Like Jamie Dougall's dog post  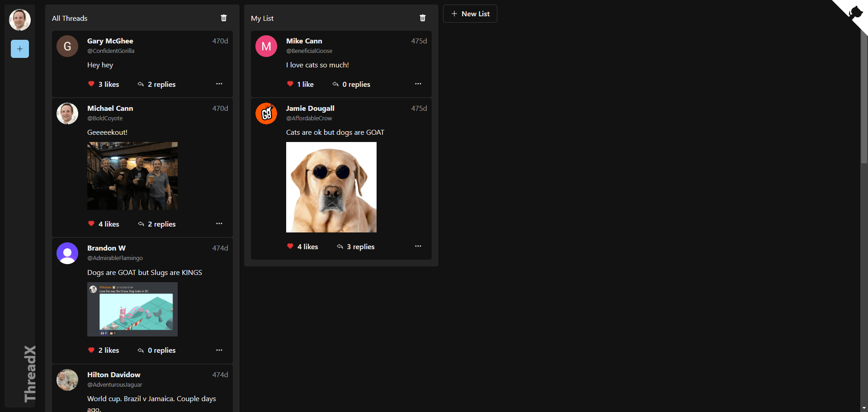(290, 246)
